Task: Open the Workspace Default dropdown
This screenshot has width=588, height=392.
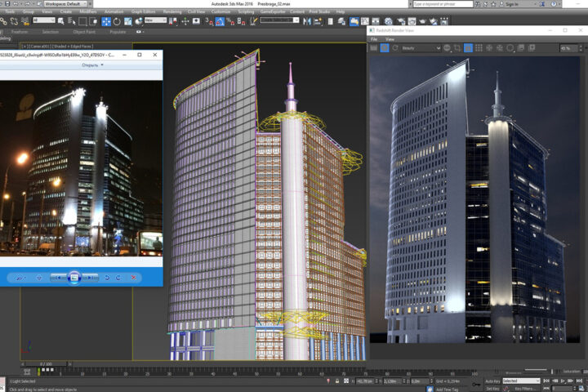Action: click(x=65, y=4)
